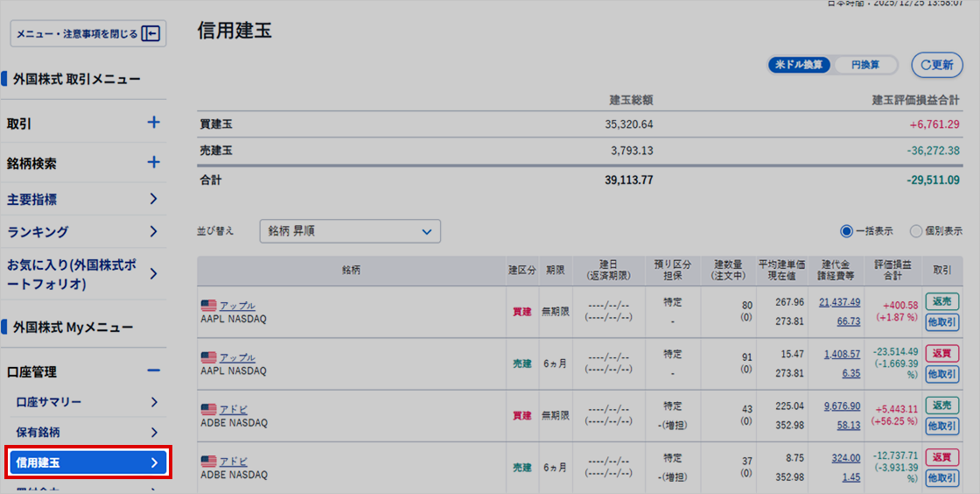The width and height of the screenshot is (980, 494).
Task: Click the collapse menu panel icon
Action: [x=150, y=34]
